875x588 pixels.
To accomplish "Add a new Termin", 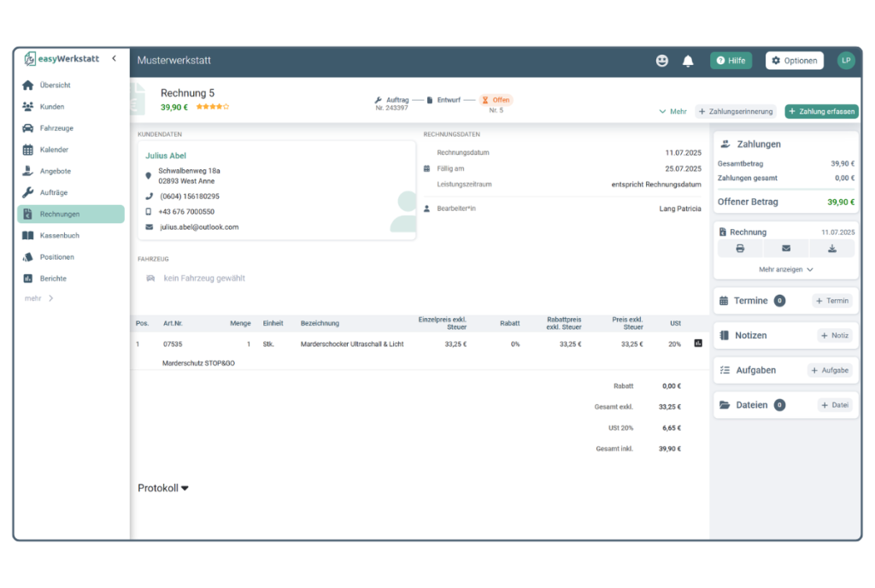I will pos(831,301).
